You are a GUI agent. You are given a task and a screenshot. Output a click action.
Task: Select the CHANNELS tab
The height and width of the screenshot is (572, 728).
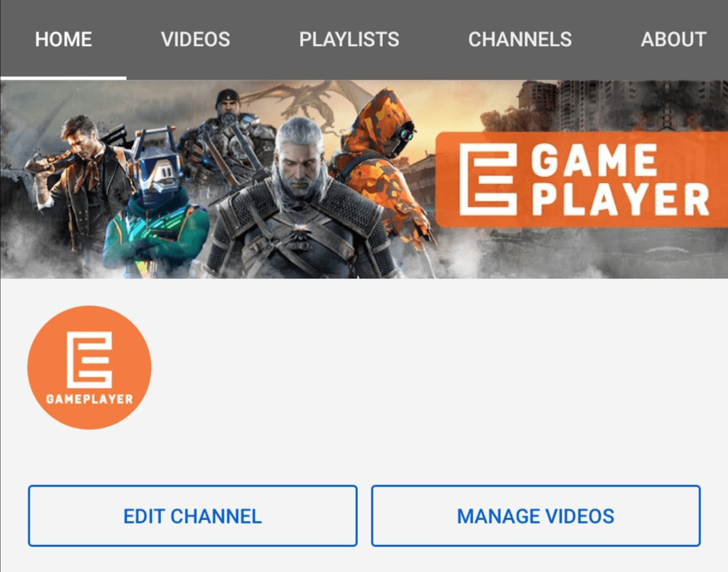click(520, 40)
